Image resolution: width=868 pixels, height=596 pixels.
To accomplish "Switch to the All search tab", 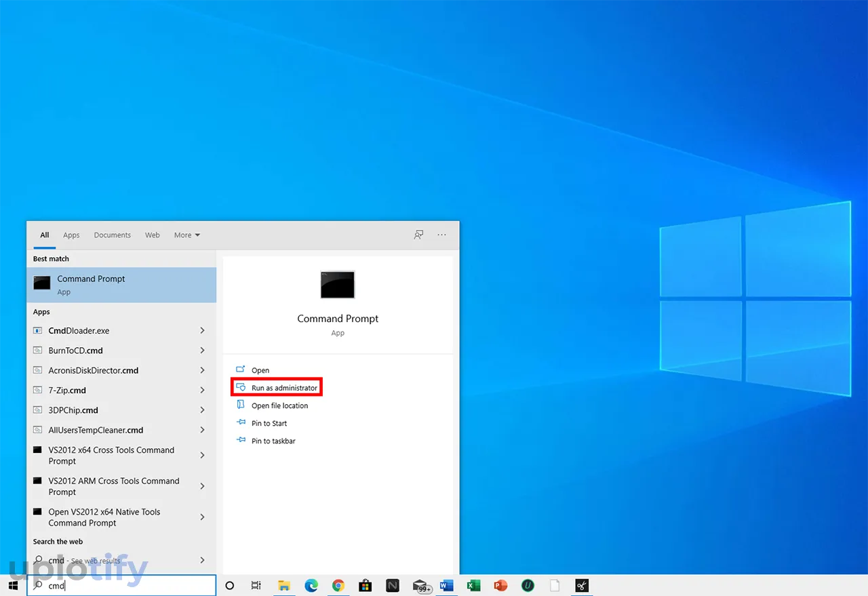I will [x=45, y=235].
